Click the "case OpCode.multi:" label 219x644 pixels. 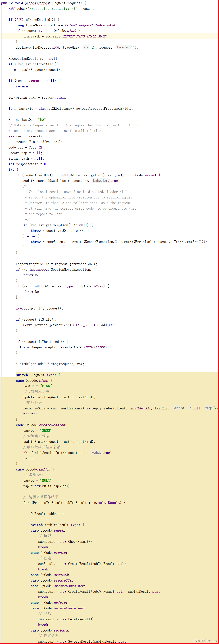[x=33, y=469]
